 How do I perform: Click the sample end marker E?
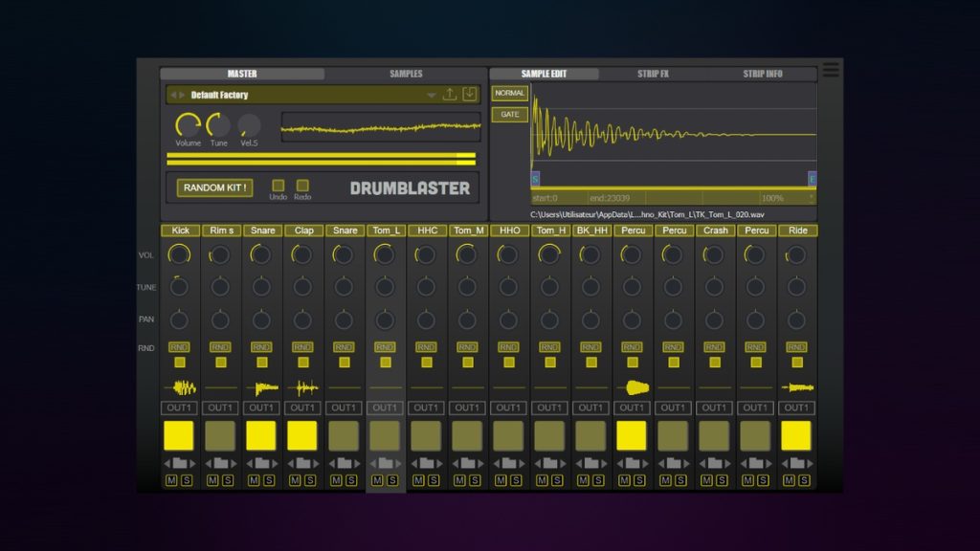[x=812, y=179]
